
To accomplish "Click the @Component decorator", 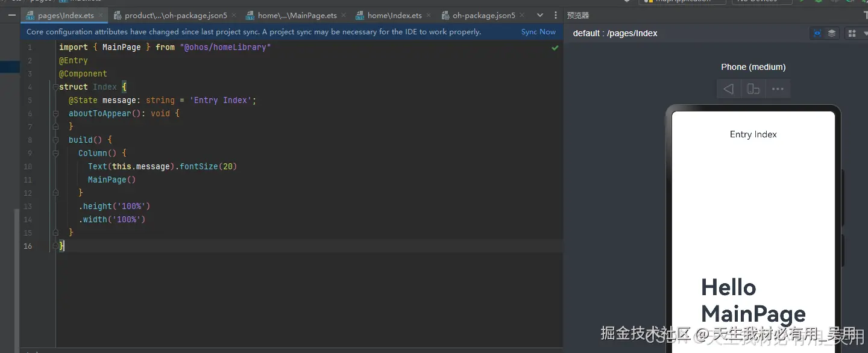I will click(x=83, y=74).
